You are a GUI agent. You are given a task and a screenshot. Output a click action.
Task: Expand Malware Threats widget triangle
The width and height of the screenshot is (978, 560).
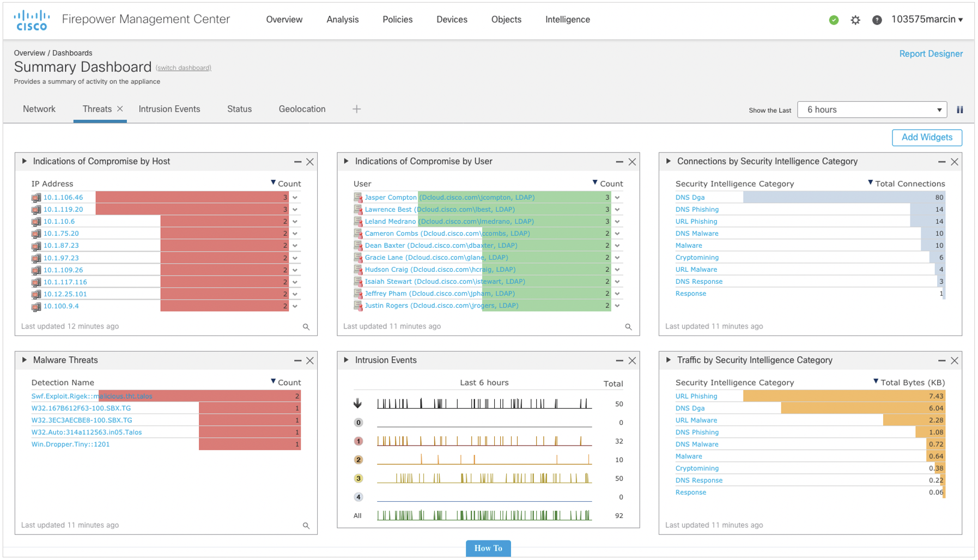point(25,360)
